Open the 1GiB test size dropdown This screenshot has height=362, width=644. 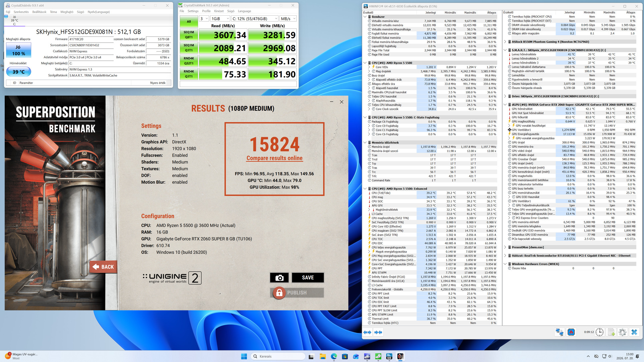(x=220, y=19)
